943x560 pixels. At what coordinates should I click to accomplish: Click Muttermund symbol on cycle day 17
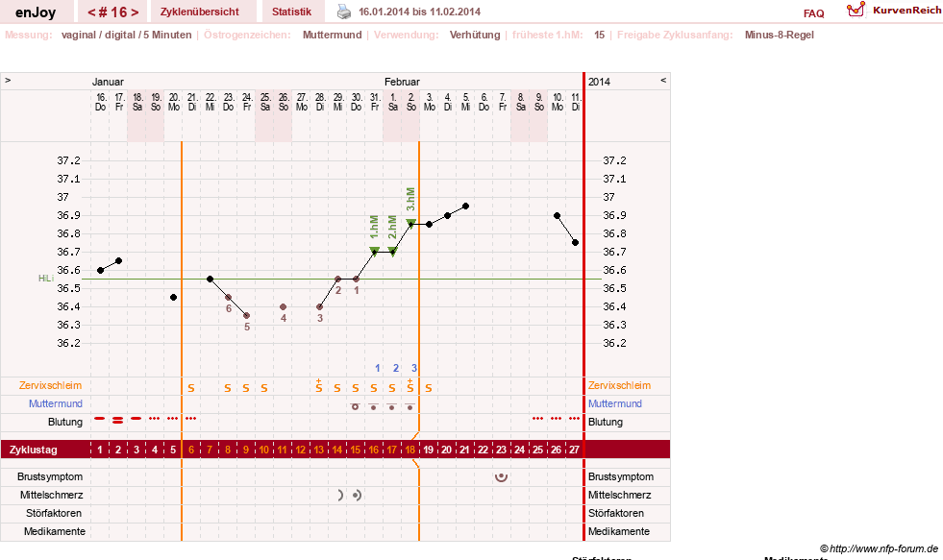point(392,406)
